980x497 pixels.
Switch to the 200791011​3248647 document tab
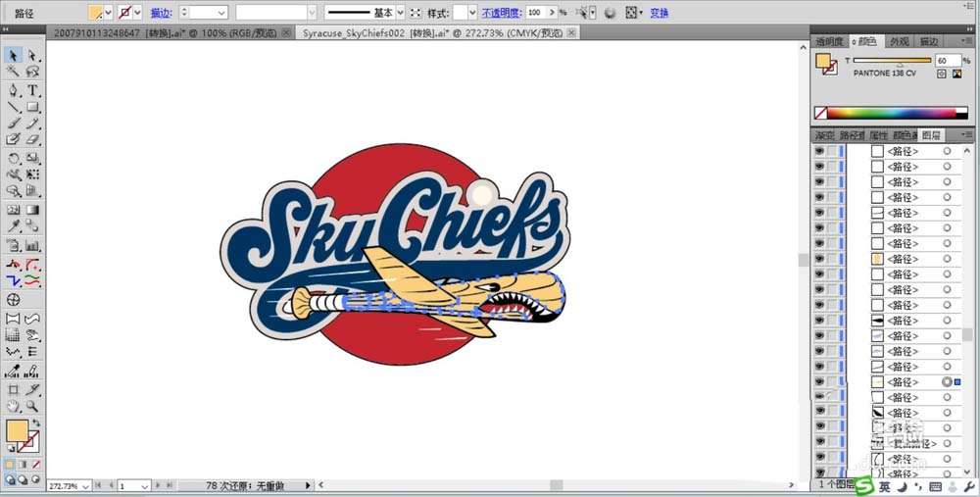coord(166,32)
